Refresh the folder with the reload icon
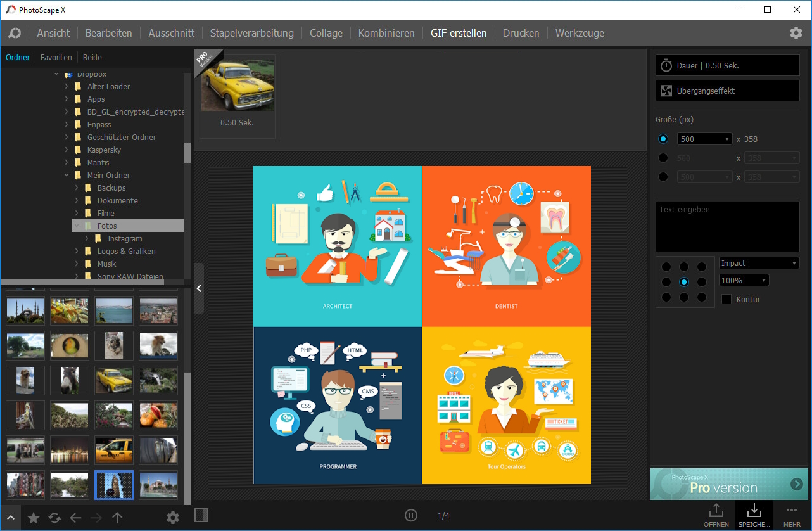This screenshot has width=812, height=531. point(54,518)
